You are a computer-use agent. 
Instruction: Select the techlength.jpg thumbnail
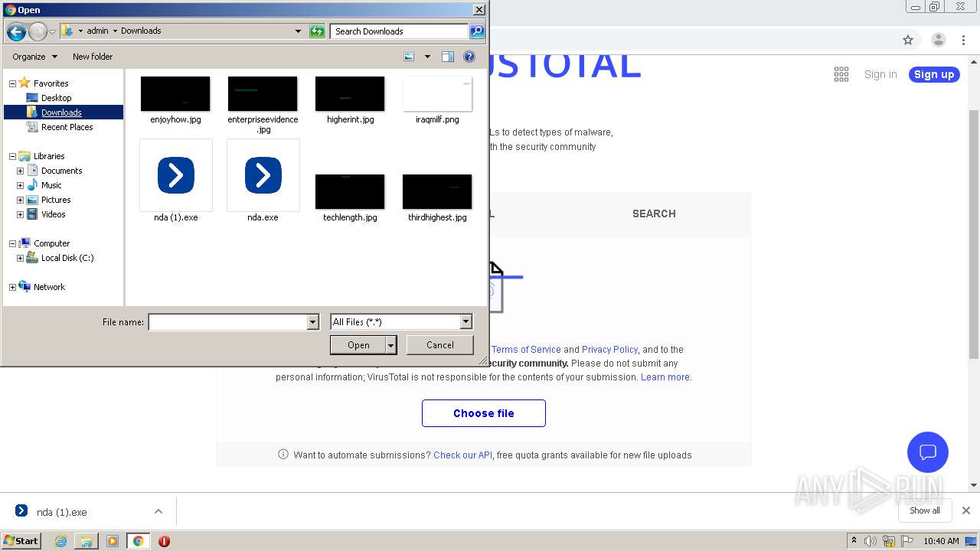coord(350,191)
